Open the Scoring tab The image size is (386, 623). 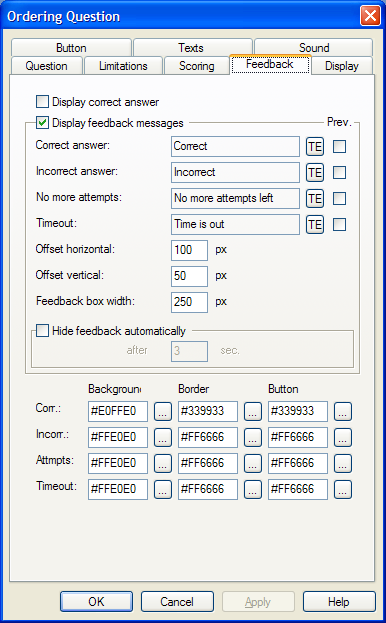coord(197,66)
